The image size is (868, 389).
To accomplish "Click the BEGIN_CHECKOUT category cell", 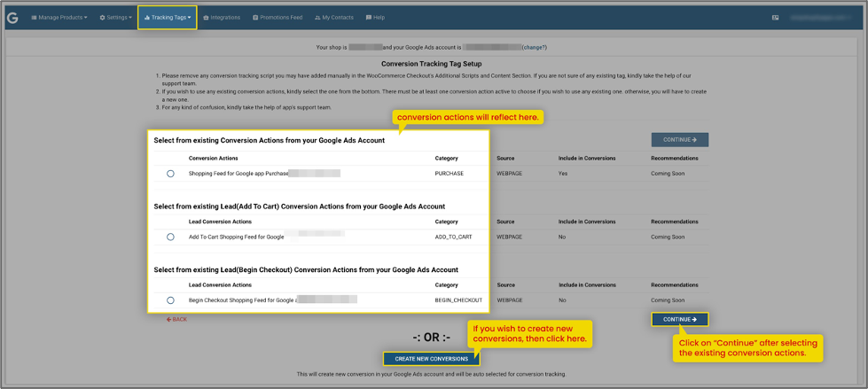I will (458, 300).
